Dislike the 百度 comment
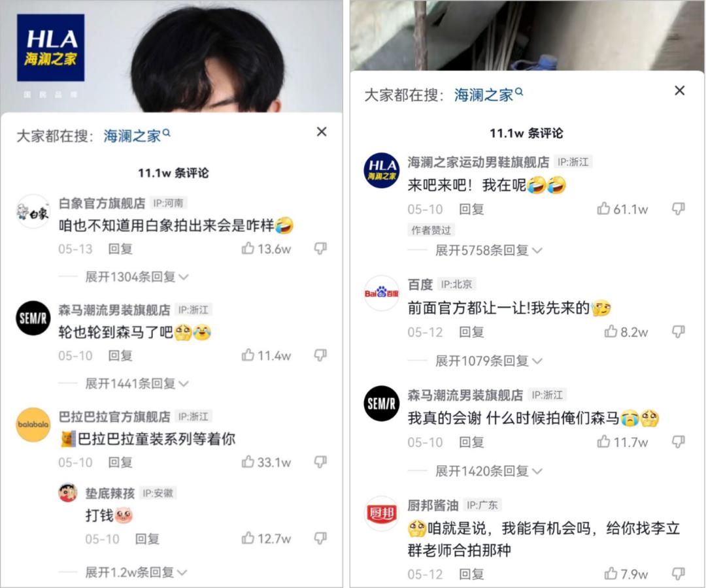 678,332
